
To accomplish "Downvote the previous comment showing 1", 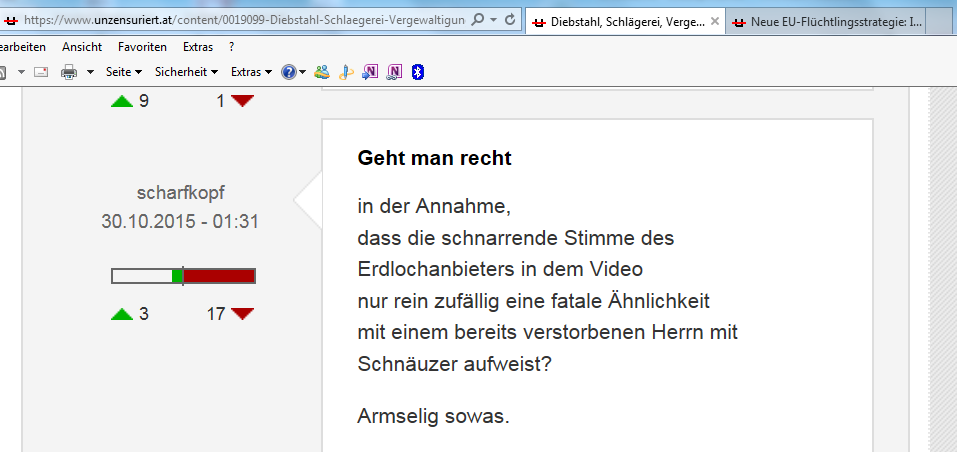I will click(242, 100).
